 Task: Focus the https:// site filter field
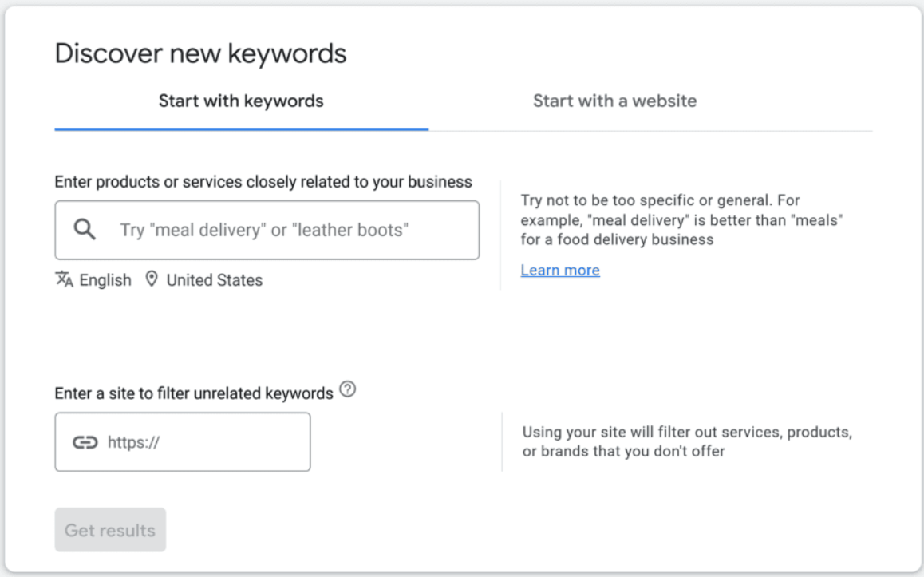[203, 442]
